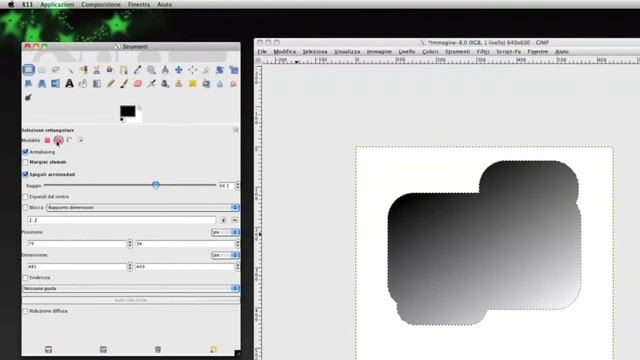Set selection mode to Subtract
Image resolution: width=640 pixels, height=360 pixels.
69,140
